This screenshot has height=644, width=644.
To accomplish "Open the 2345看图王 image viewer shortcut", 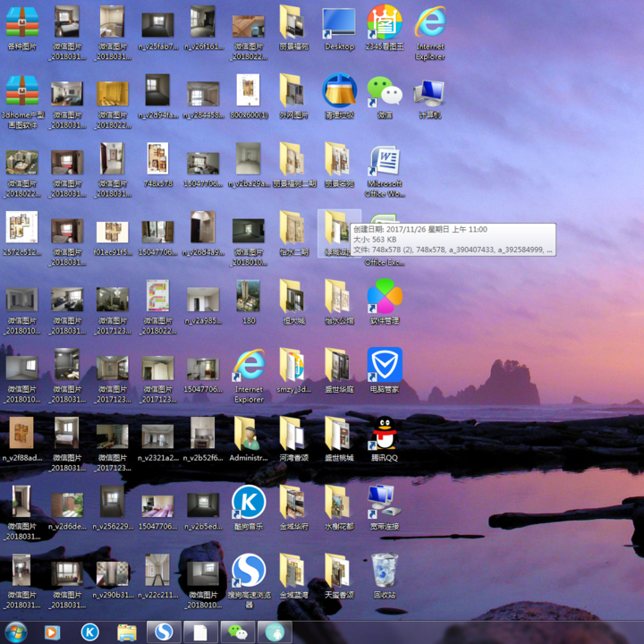I will pos(384,24).
